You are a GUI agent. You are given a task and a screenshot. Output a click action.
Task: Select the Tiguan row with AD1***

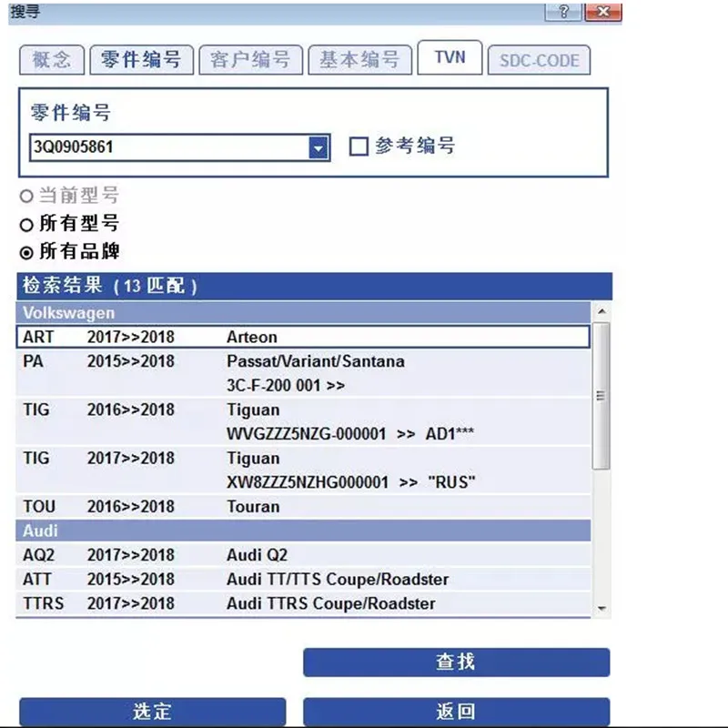pyautogui.click(x=303, y=421)
